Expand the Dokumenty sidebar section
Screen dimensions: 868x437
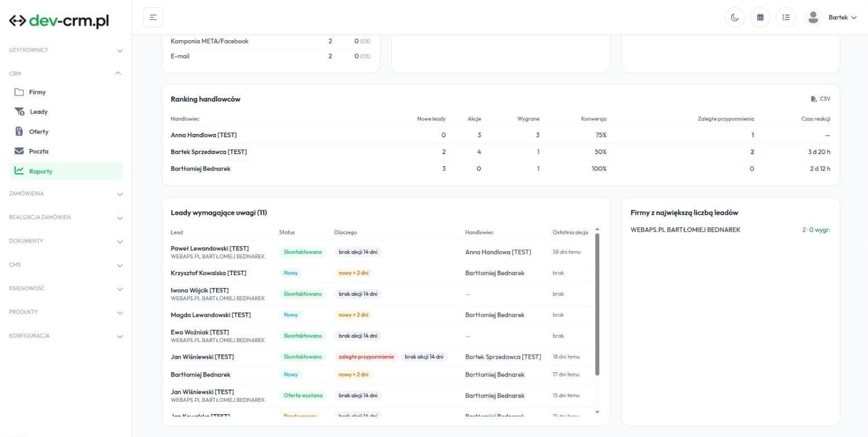[x=66, y=241]
